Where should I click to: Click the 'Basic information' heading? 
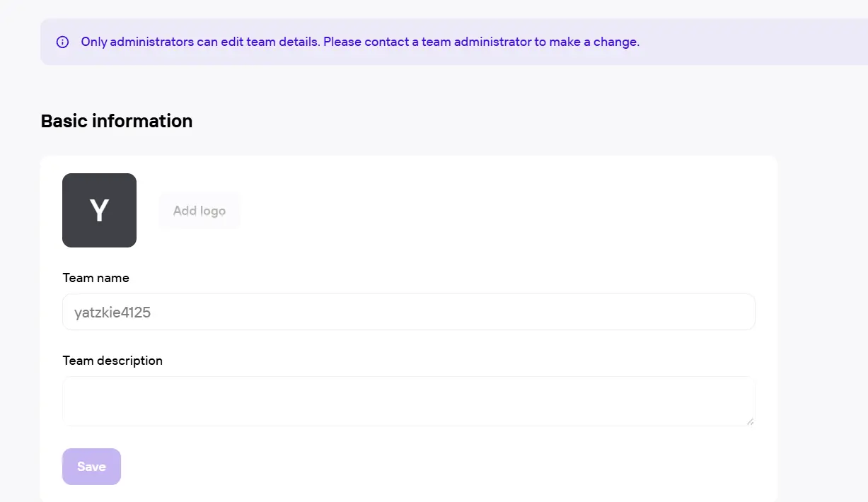(117, 121)
